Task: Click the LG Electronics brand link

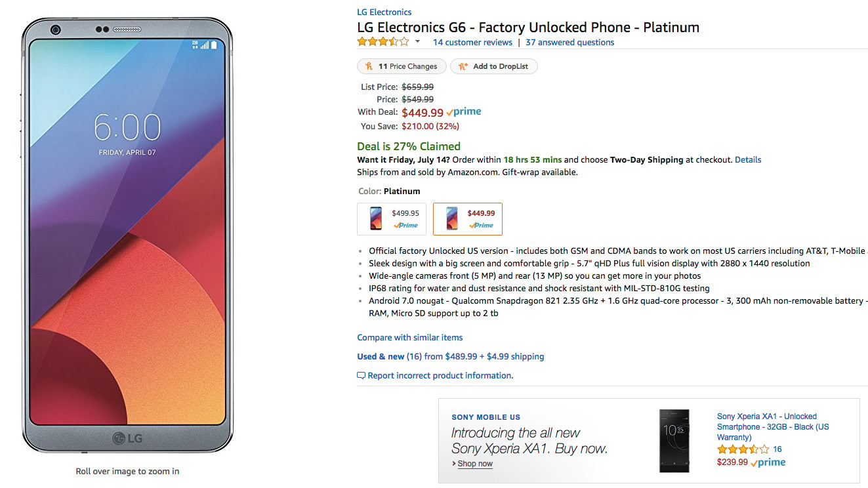Action: point(384,12)
